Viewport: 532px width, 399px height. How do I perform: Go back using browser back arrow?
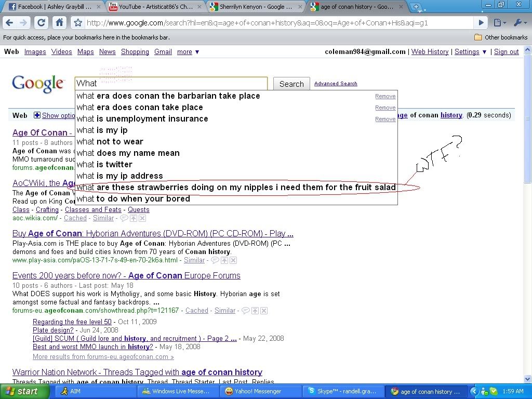(x=9, y=23)
